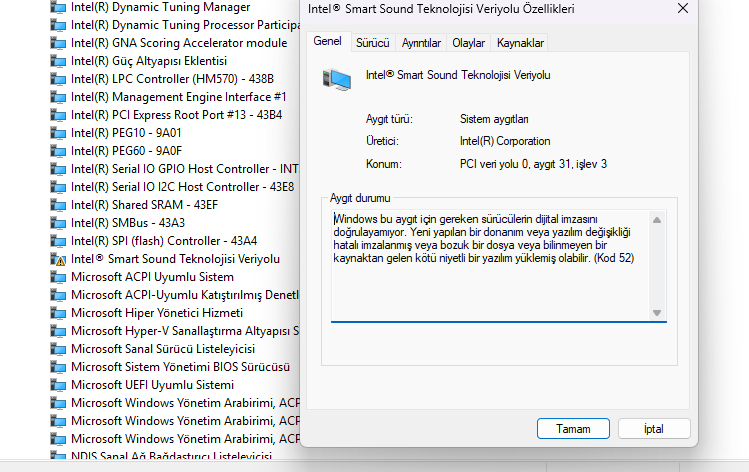Select Microsoft UEFI Uyumlu Sistemi entry
The width and height of the screenshot is (749, 472).
pyautogui.click(x=152, y=385)
